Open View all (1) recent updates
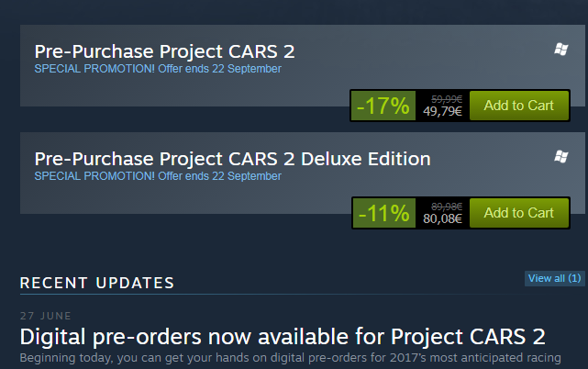This screenshot has width=588, height=369. point(554,278)
